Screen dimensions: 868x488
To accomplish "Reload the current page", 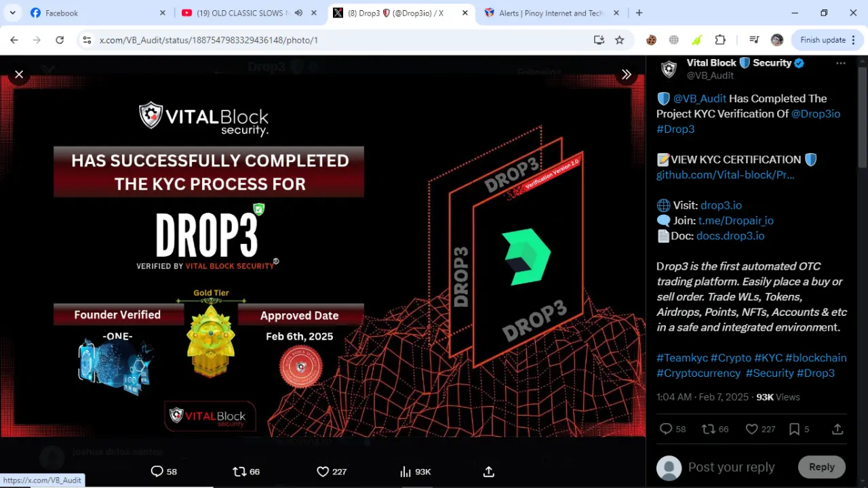I will point(60,40).
